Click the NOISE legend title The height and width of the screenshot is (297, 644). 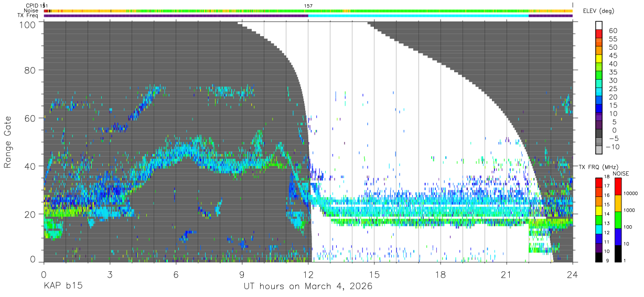[x=621, y=173]
